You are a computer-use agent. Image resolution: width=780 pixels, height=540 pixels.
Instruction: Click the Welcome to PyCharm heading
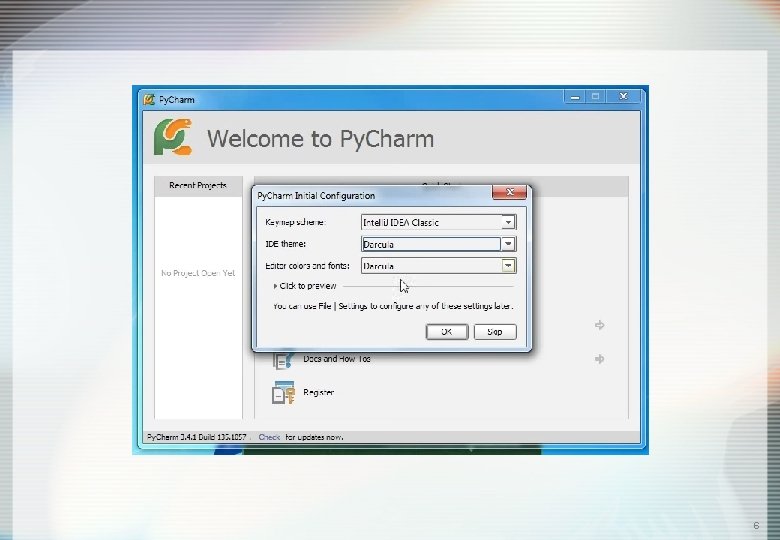(321, 139)
